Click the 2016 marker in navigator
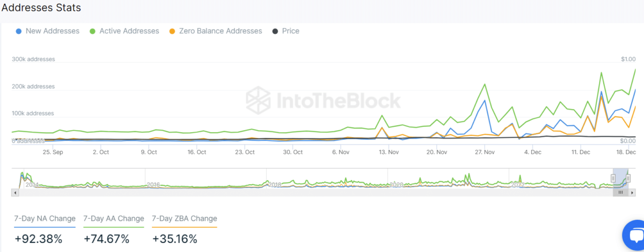 pyautogui.click(x=153, y=184)
